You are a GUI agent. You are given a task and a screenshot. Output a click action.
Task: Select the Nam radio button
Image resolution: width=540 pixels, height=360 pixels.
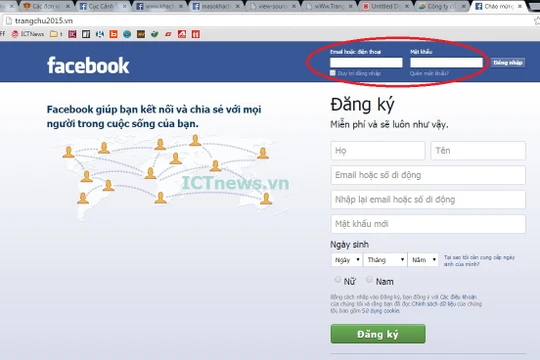369,279
